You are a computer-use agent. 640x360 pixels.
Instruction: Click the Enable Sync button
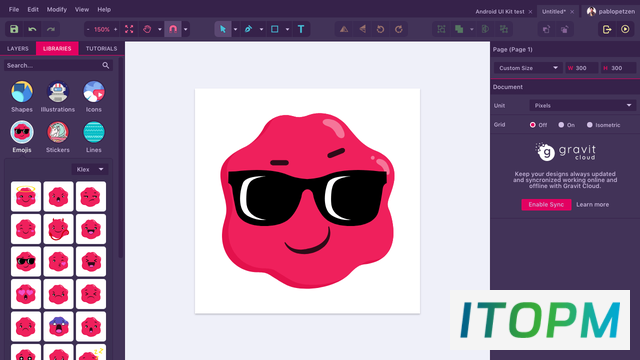coord(546,204)
